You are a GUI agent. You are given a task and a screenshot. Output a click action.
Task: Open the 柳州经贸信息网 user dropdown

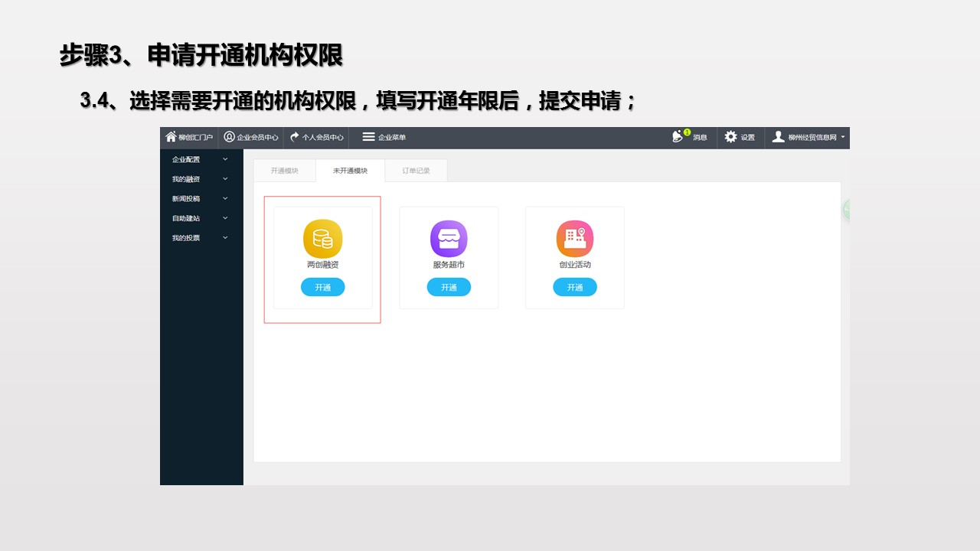click(808, 137)
